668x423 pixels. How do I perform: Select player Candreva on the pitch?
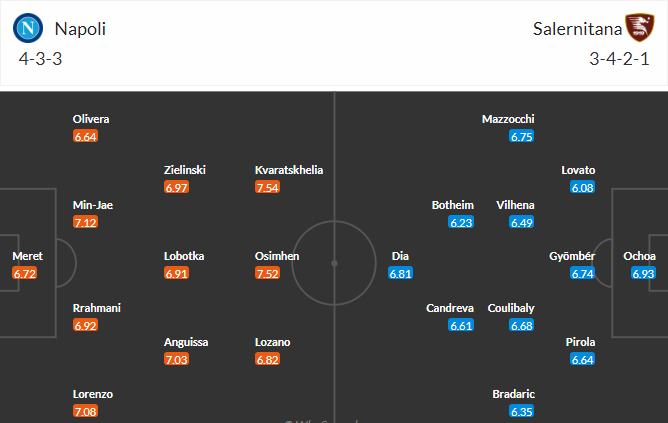point(450,308)
